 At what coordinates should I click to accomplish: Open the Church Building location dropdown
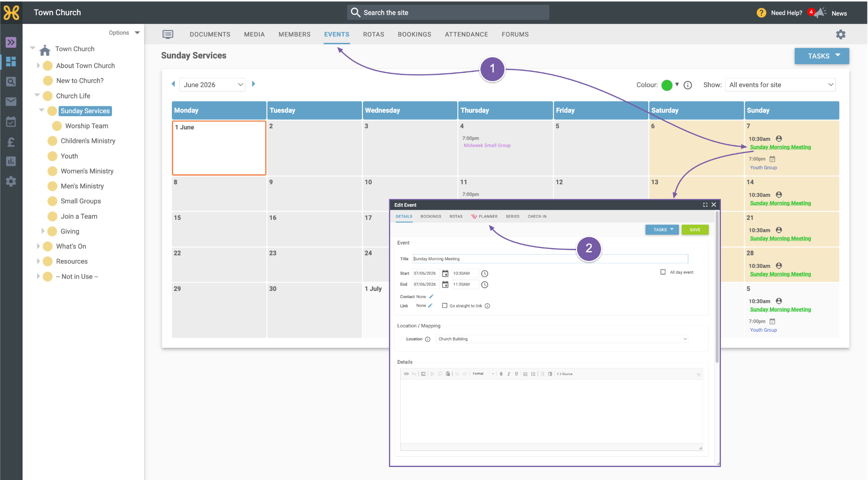point(562,339)
